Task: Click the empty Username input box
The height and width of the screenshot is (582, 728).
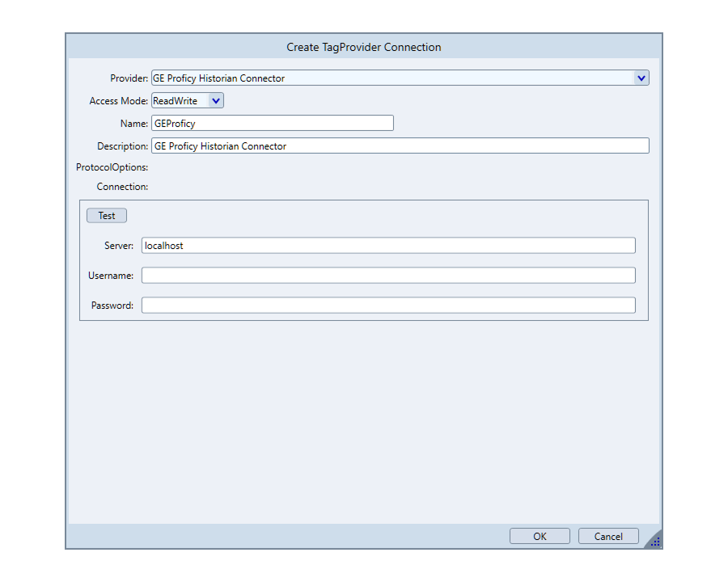Action: point(388,276)
